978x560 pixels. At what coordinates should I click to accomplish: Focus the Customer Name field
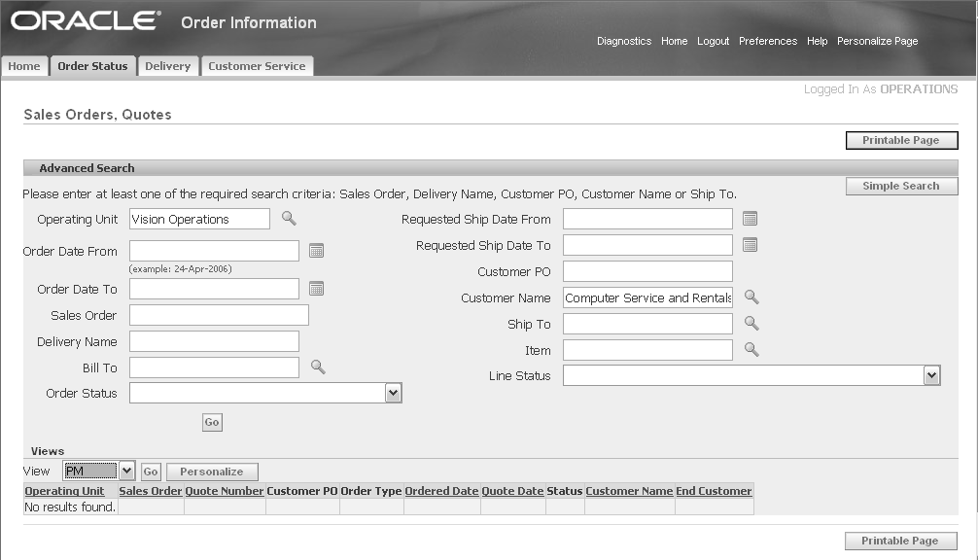[647, 297]
